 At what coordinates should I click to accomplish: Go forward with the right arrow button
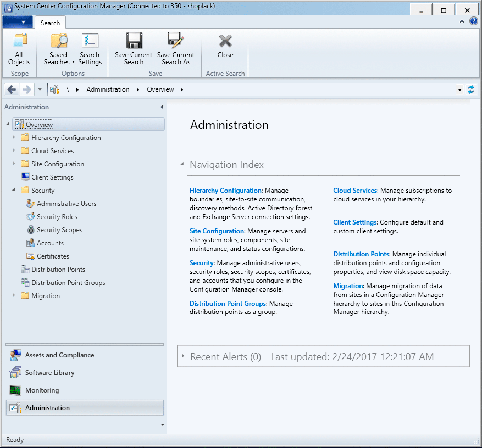(x=27, y=89)
